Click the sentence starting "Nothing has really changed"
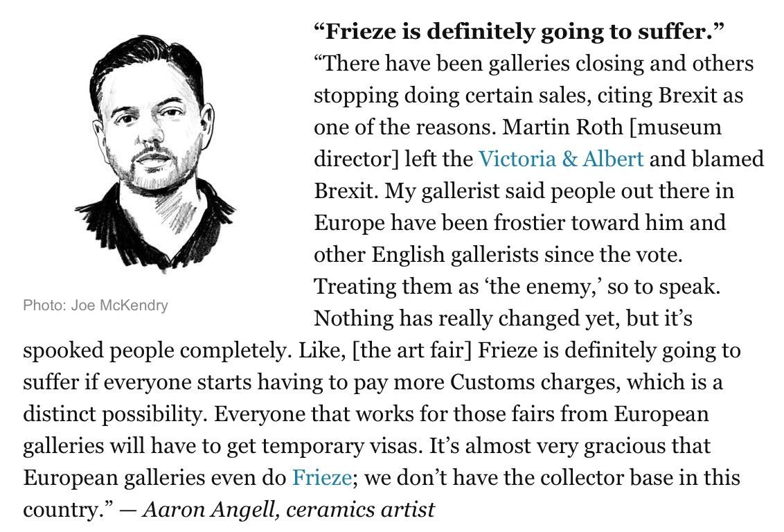Screen dimensions: 784x532 [x=504, y=318]
